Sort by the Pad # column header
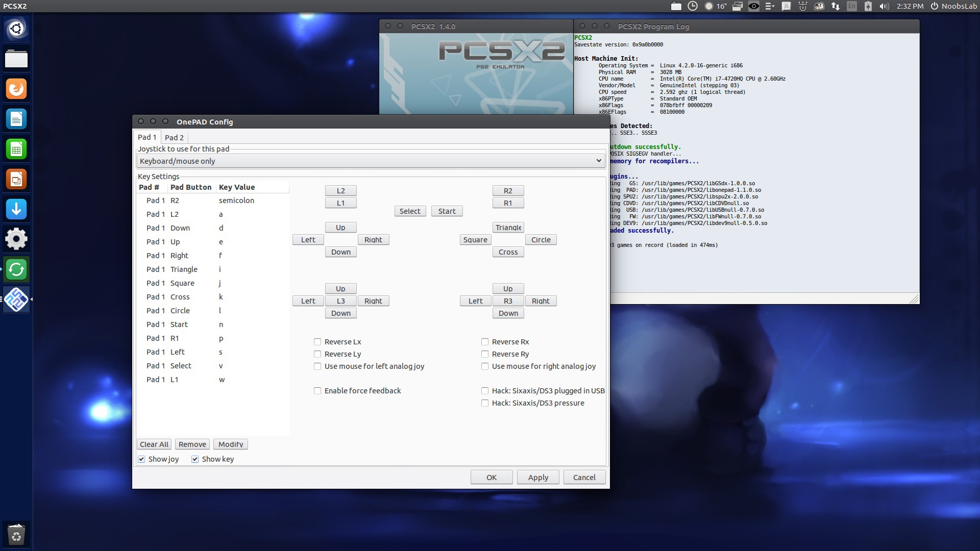This screenshot has width=980, height=551. (152, 187)
